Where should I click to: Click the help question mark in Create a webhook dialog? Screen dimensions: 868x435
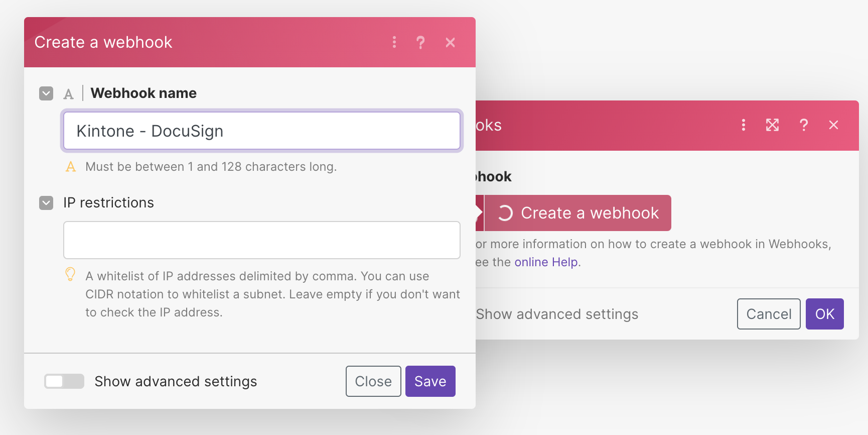click(x=420, y=42)
